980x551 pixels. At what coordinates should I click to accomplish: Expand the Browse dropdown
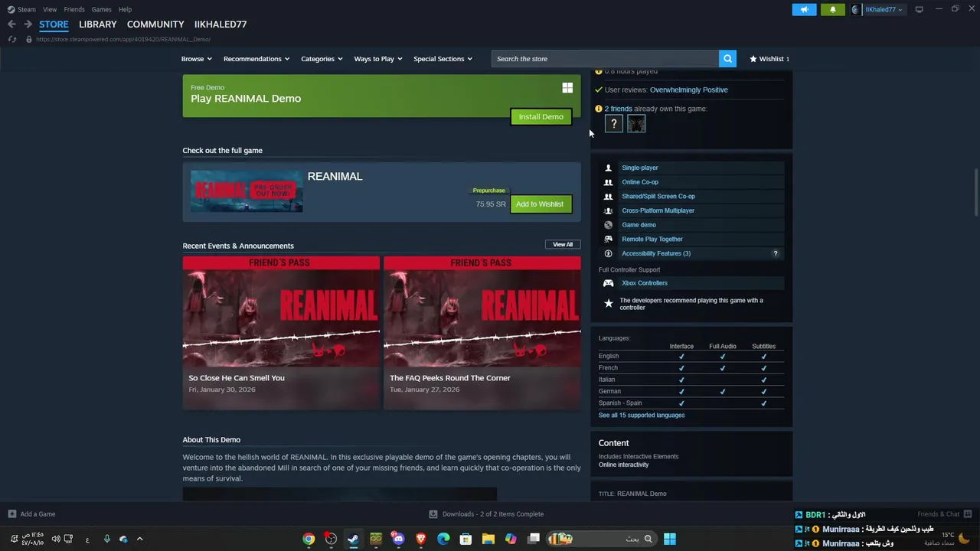(197, 59)
